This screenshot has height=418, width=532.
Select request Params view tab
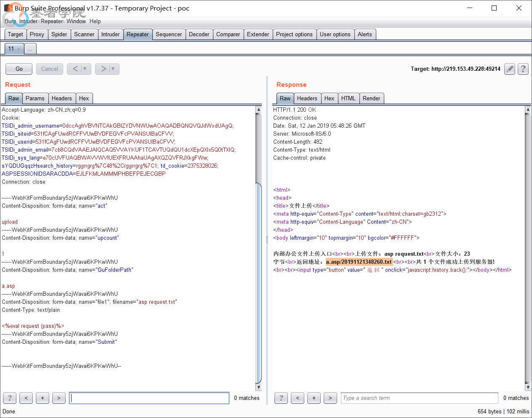[x=35, y=98]
